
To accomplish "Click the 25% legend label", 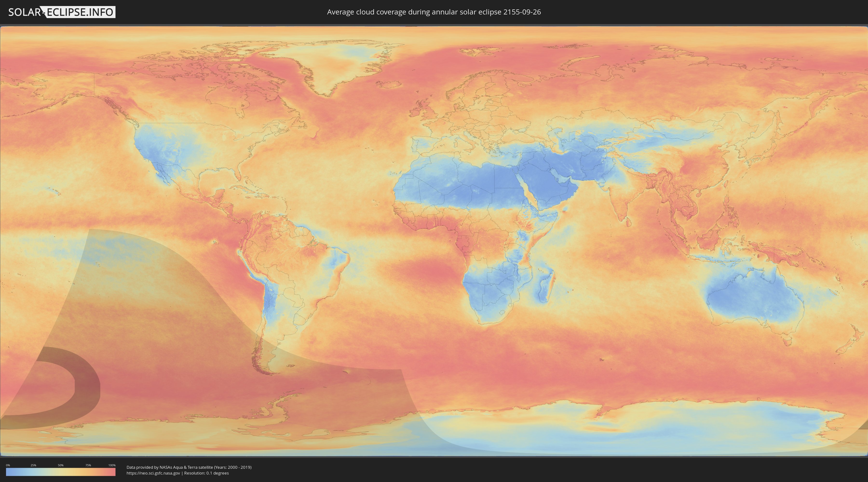I will click(33, 465).
